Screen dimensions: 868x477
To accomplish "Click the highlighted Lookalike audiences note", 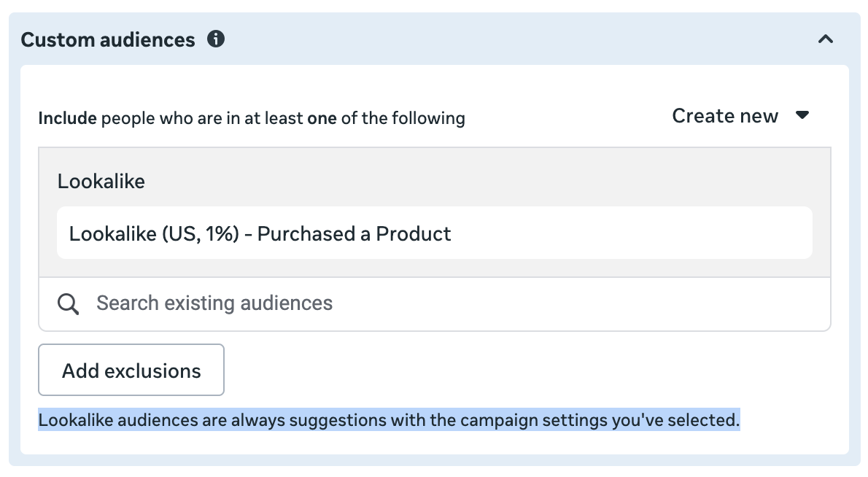I will click(389, 420).
